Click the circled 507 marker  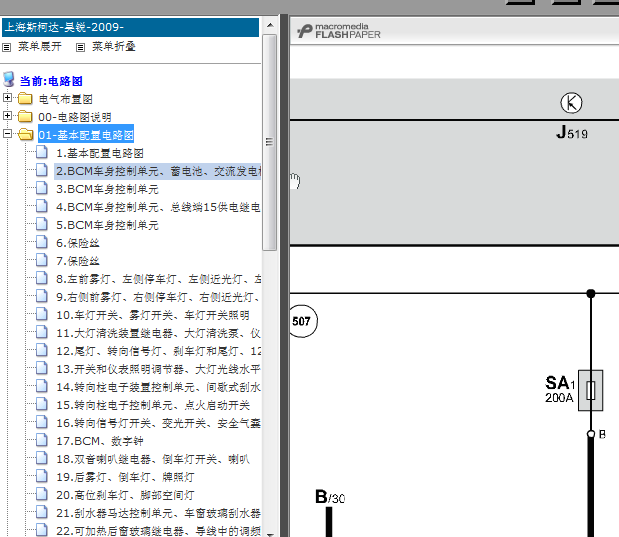click(x=302, y=321)
